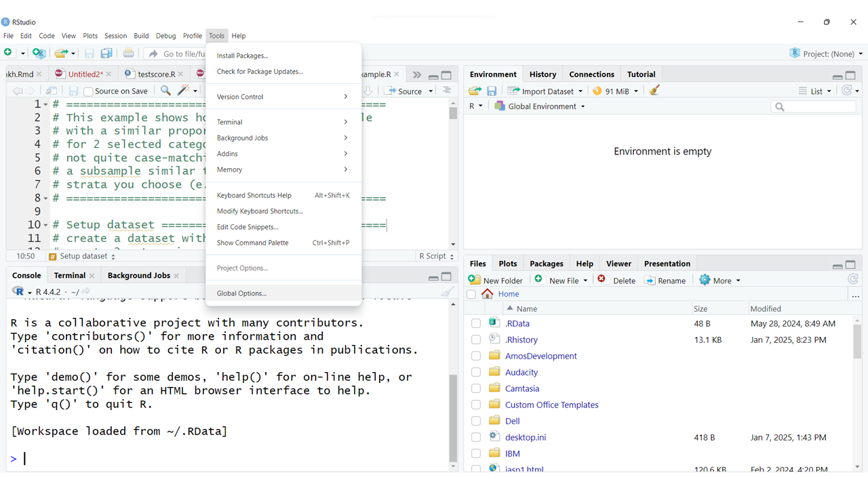Tick the checkbox beside the Audacity folder
This screenshot has width=868, height=488.
pyautogui.click(x=476, y=372)
